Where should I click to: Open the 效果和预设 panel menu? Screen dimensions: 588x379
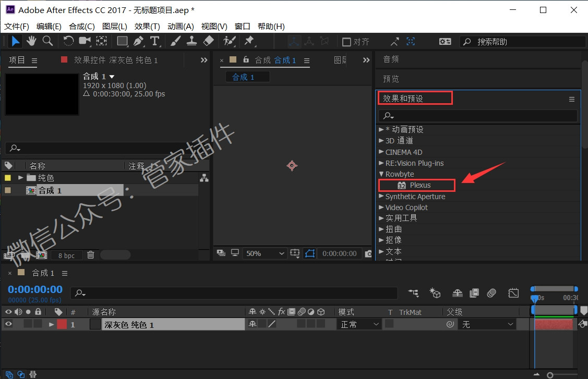pos(571,99)
